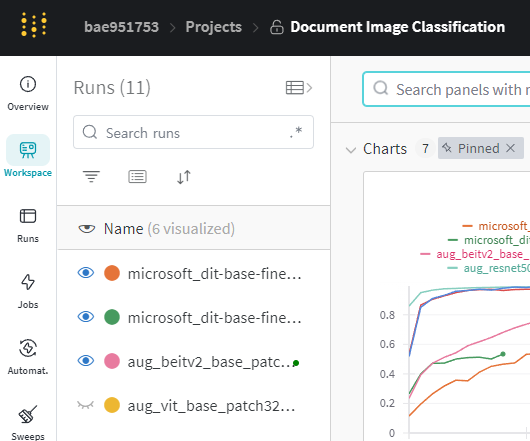This screenshot has width=530, height=441.
Task: Open the Automations section
Action: [28, 358]
